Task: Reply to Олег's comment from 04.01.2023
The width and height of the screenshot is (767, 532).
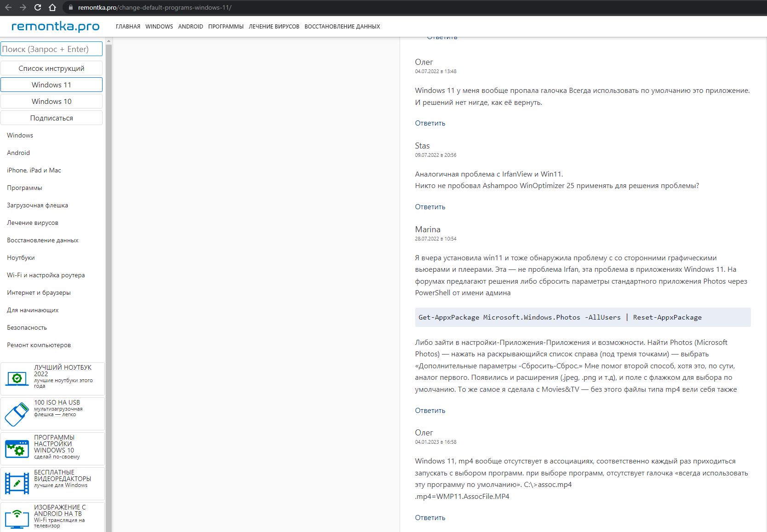Action: (430, 518)
